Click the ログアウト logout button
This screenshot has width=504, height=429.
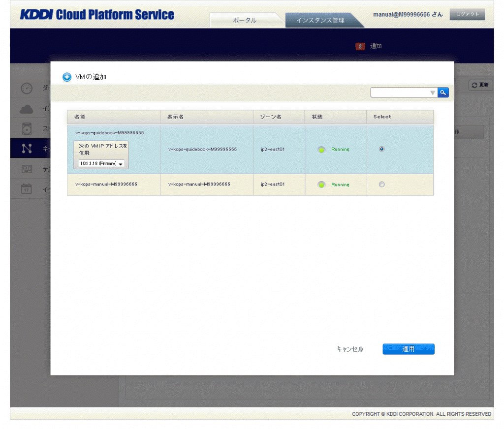[468, 14]
